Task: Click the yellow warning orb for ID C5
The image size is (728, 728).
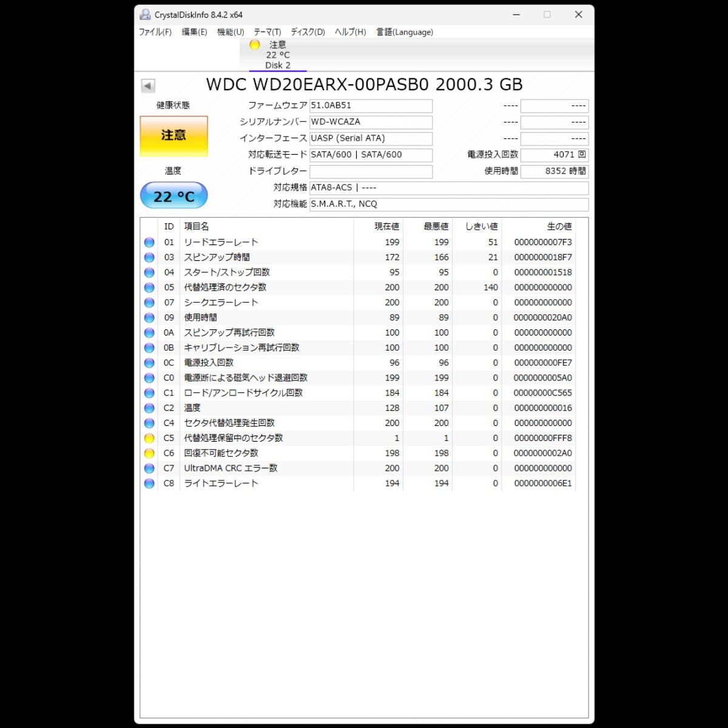Action: (149, 438)
